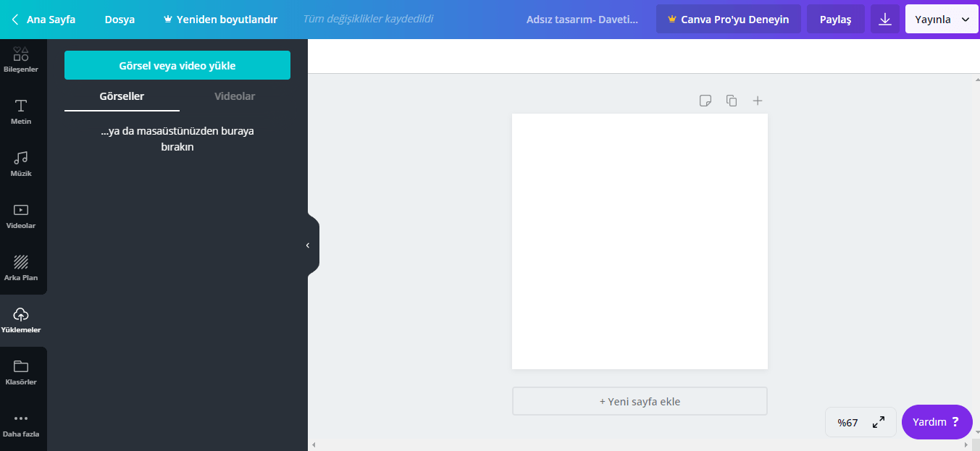The image size is (980, 451).
Task: Open the Metin text panel
Action: coord(21,112)
